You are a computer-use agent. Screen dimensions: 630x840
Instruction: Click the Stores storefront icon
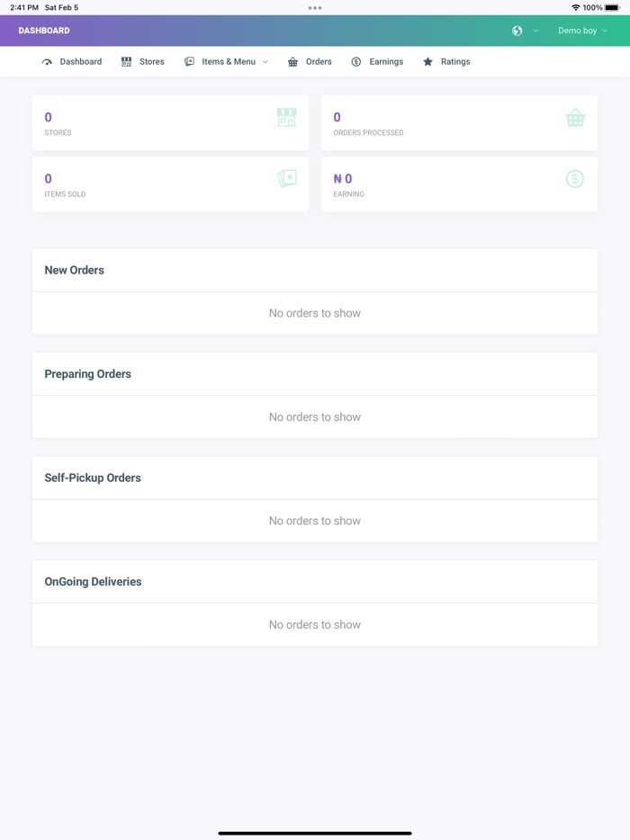125,61
